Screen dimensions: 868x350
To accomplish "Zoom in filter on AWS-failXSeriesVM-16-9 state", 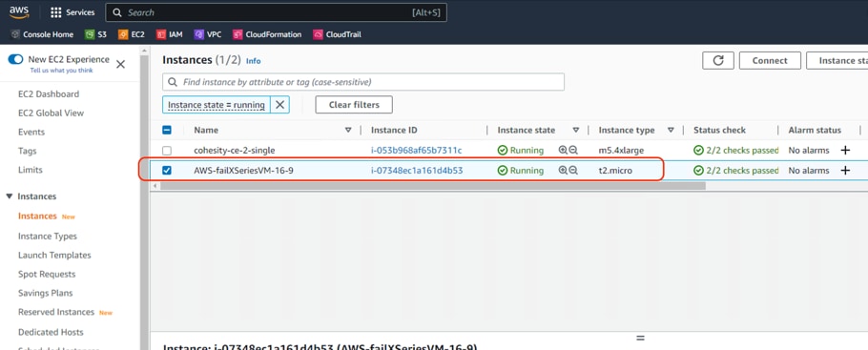I will click(x=563, y=171).
